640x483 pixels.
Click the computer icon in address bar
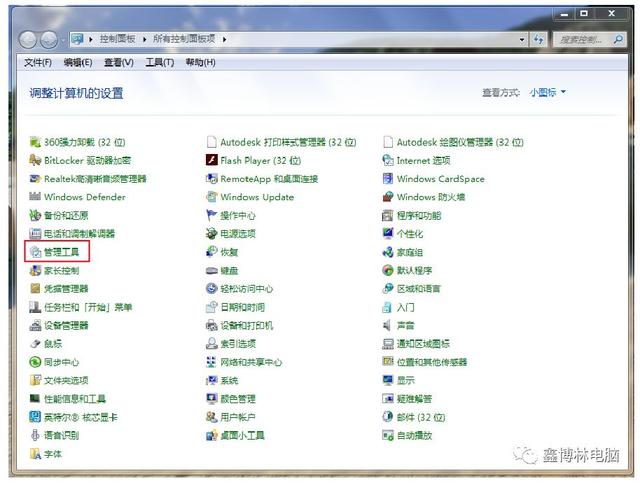pos(77,39)
